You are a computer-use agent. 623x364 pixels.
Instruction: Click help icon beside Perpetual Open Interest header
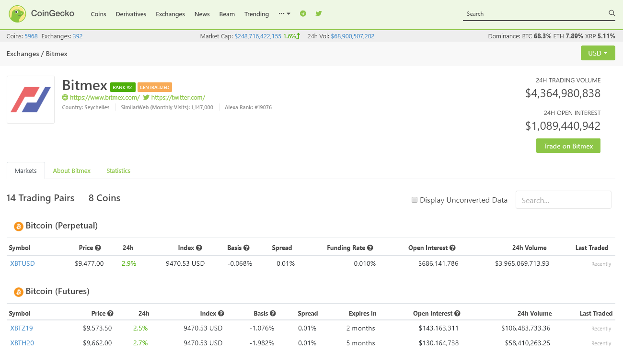click(x=452, y=248)
